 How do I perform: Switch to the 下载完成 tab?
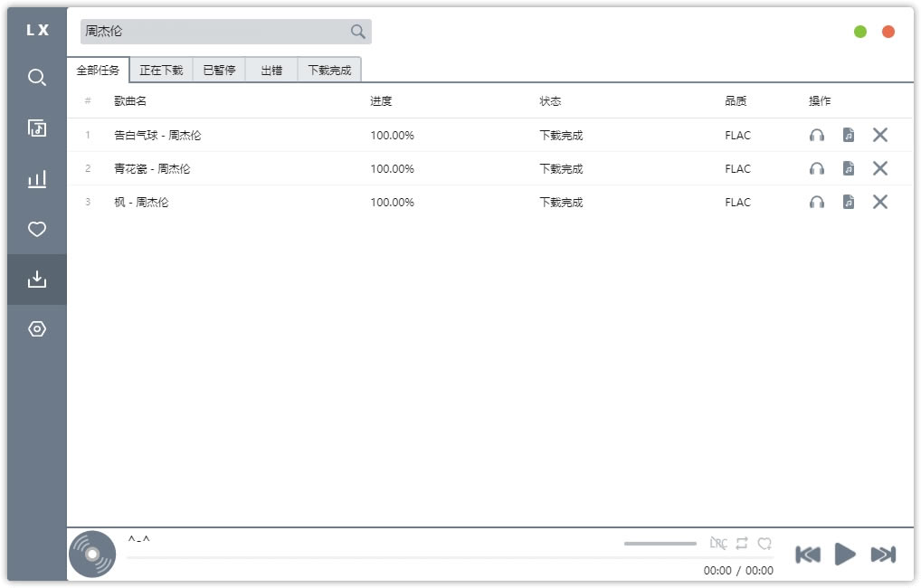coord(328,69)
